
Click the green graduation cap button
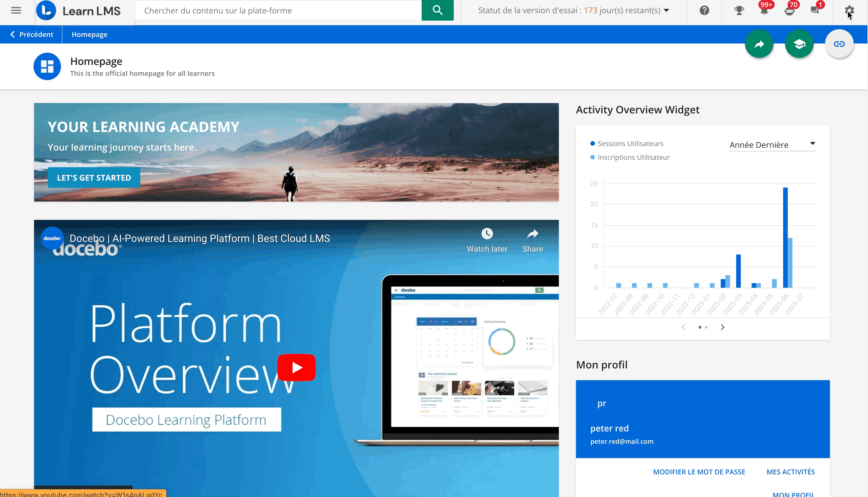pos(799,44)
